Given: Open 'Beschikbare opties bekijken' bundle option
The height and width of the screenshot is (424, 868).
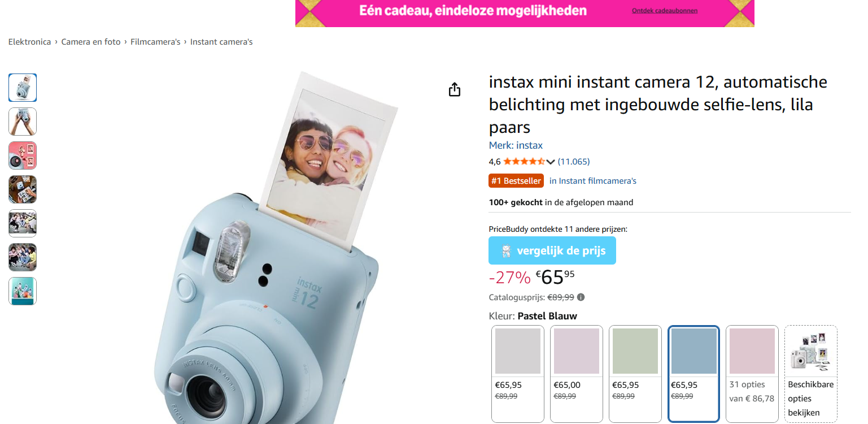Looking at the screenshot, I should [x=811, y=373].
